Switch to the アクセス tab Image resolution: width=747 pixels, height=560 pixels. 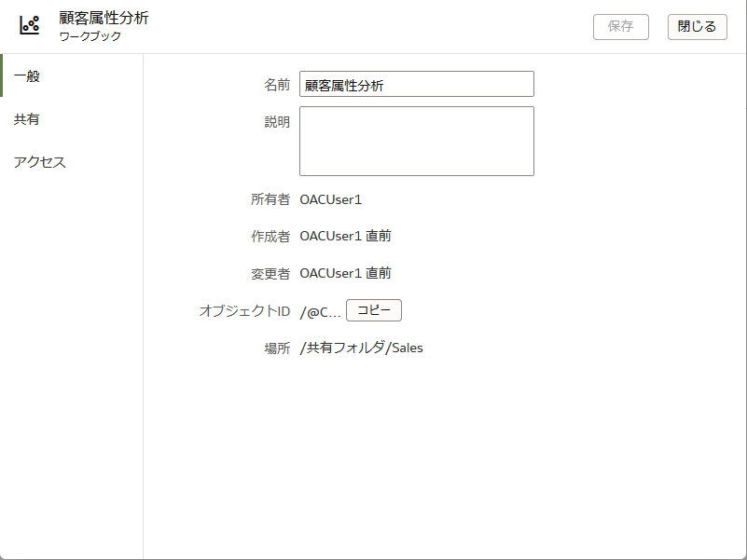click(72, 162)
